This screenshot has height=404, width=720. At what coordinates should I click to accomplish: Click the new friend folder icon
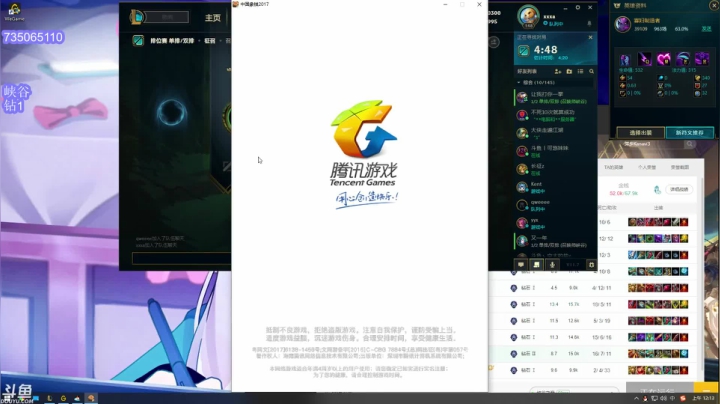(x=569, y=72)
